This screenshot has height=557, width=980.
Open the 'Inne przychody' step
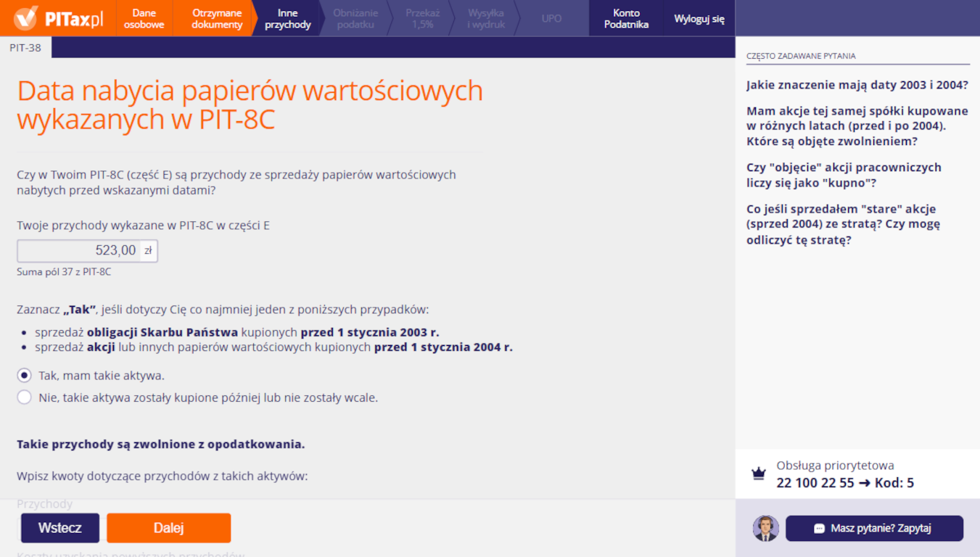point(288,18)
